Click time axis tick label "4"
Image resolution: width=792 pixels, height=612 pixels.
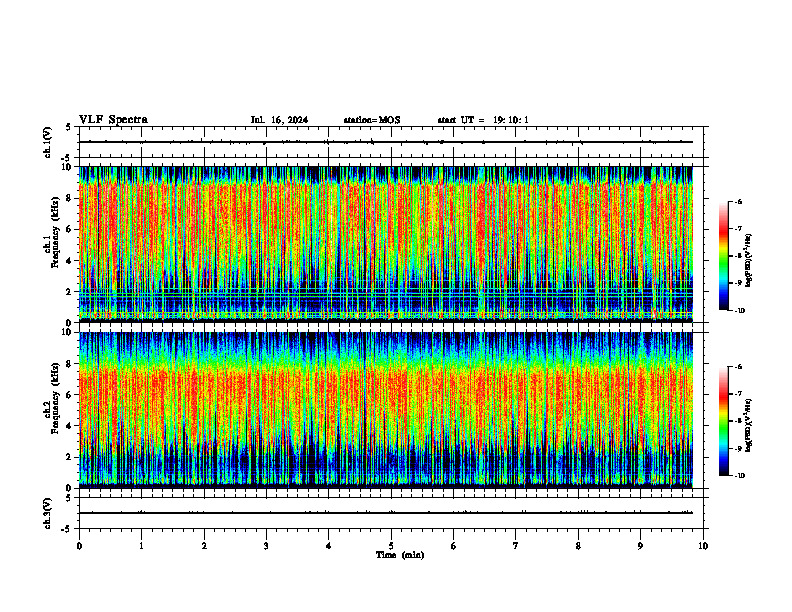click(x=329, y=546)
